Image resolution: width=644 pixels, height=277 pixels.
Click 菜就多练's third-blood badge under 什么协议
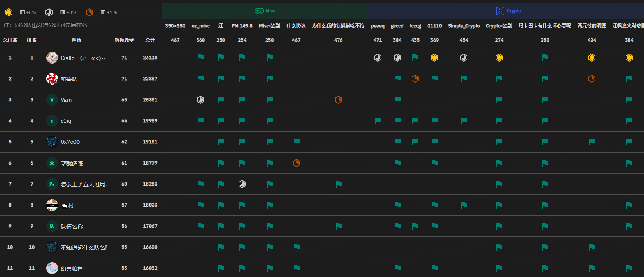tap(296, 163)
